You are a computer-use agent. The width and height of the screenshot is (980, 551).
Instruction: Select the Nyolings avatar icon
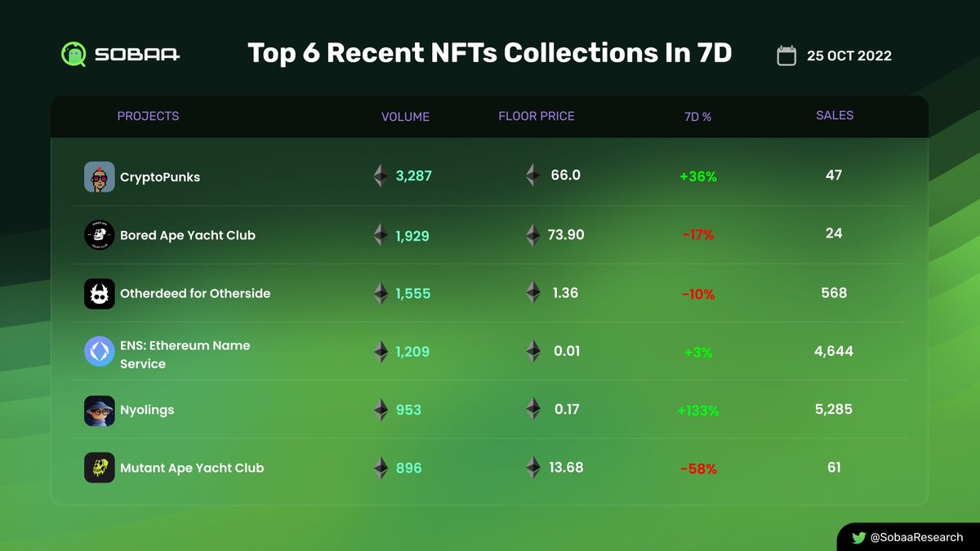pos(100,411)
